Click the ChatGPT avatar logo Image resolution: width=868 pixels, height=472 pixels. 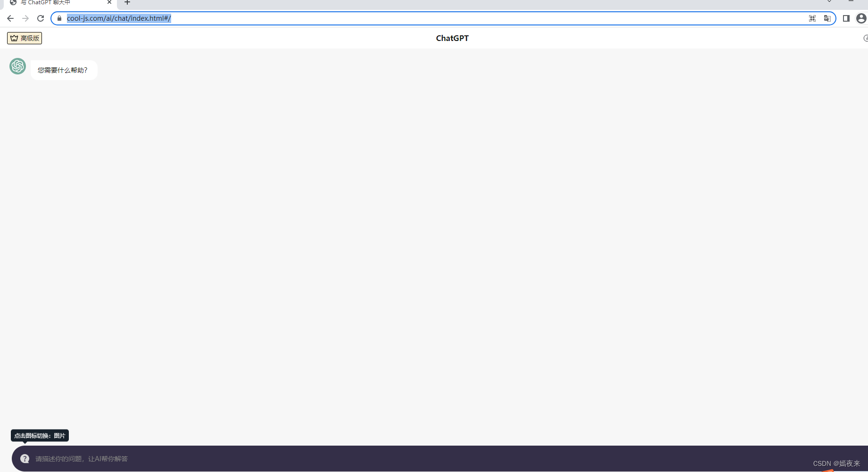click(18, 66)
